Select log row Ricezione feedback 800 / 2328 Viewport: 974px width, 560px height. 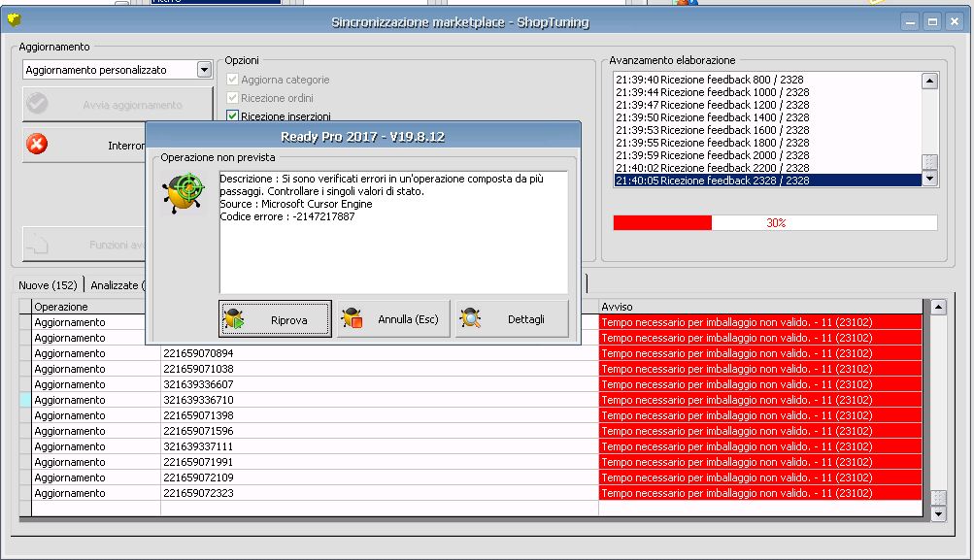click(767, 80)
